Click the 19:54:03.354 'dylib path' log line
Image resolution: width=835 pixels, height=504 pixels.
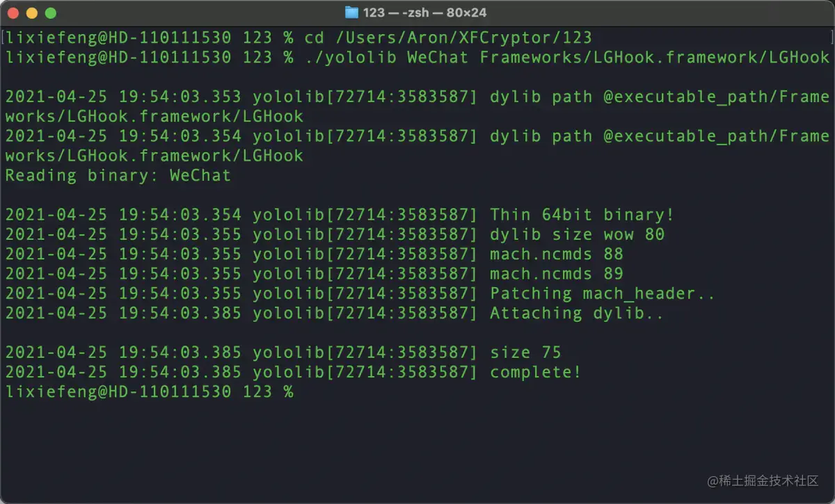pyautogui.click(x=417, y=145)
